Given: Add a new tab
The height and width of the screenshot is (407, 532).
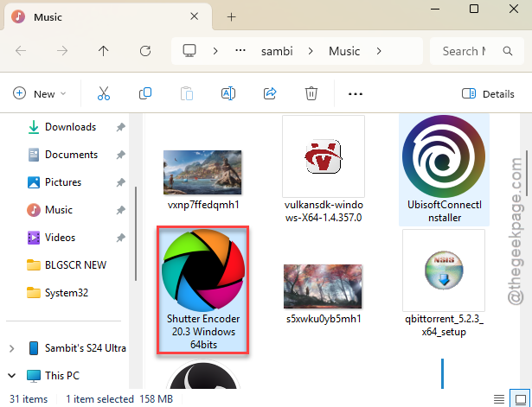Looking at the screenshot, I should click(231, 17).
